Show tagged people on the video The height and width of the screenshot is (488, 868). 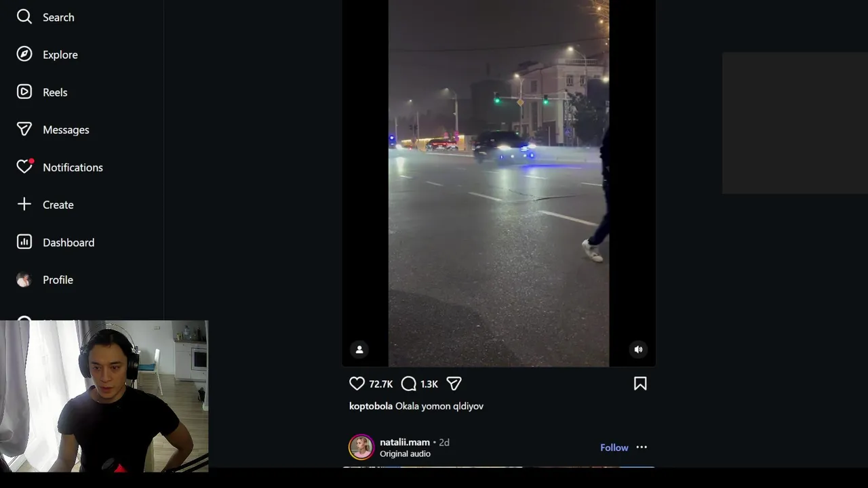click(359, 350)
